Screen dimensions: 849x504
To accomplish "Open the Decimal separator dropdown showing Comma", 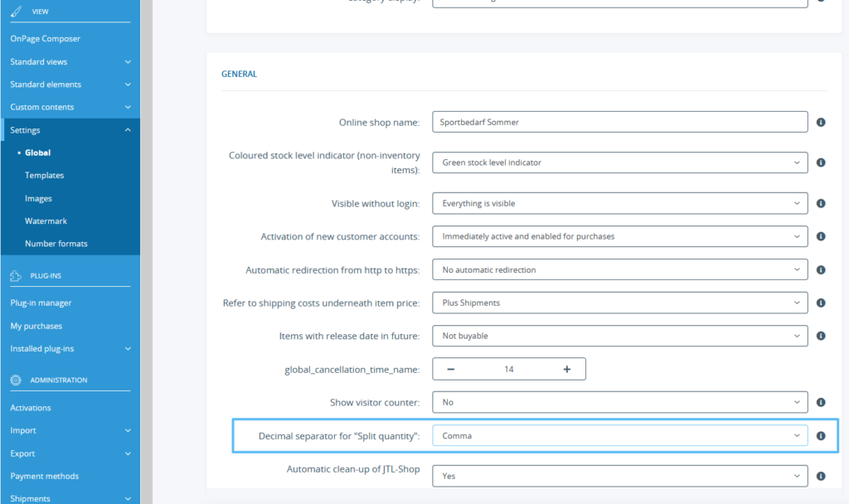I will point(619,435).
